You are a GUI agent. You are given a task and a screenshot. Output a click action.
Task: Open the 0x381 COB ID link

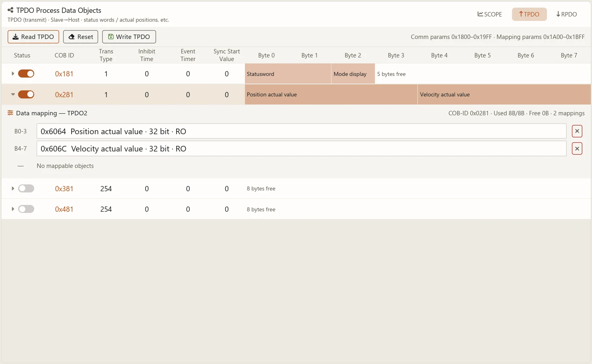64,188
